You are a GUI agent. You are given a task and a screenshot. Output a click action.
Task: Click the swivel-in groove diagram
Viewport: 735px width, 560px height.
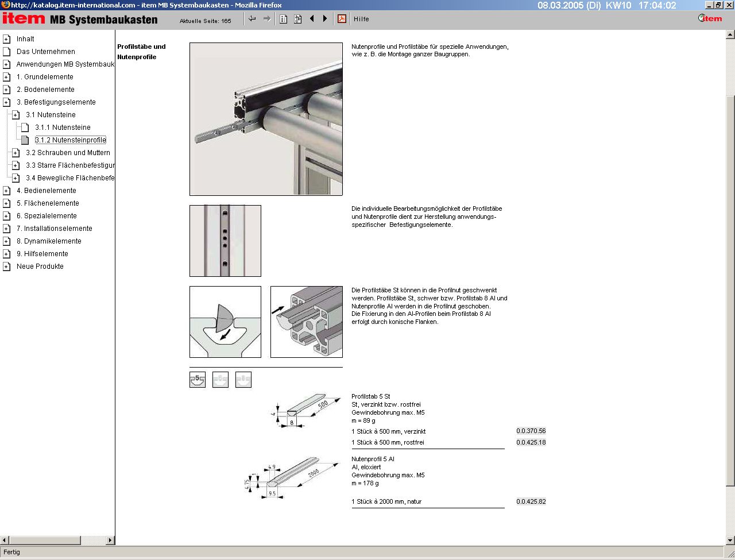(x=225, y=322)
